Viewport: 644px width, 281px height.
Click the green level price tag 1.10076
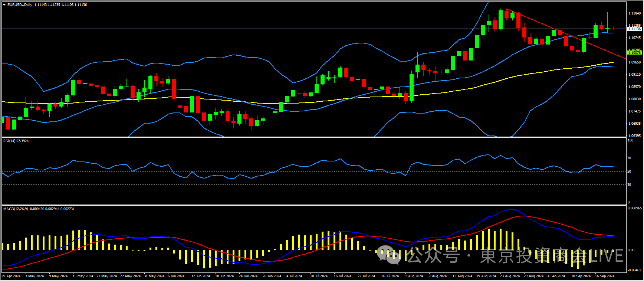point(634,53)
